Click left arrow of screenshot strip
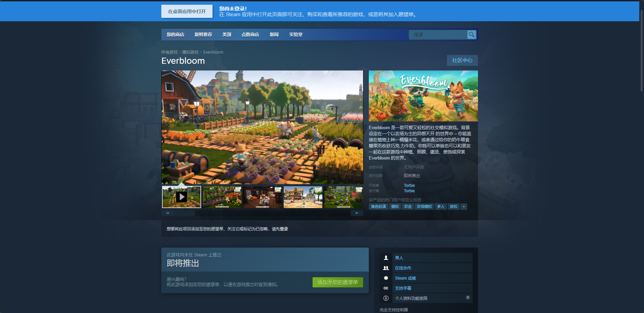The width and height of the screenshot is (644, 313). 167,213
